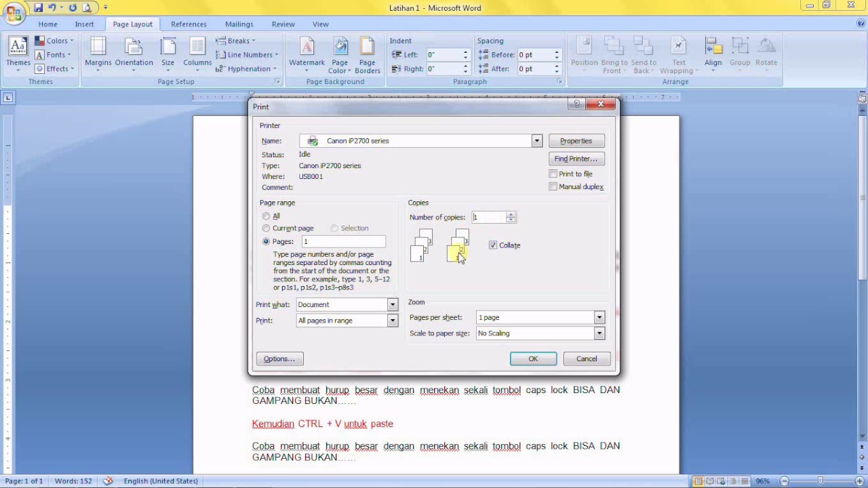The image size is (868, 488).
Task: Select the Current page option
Action: [267, 228]
